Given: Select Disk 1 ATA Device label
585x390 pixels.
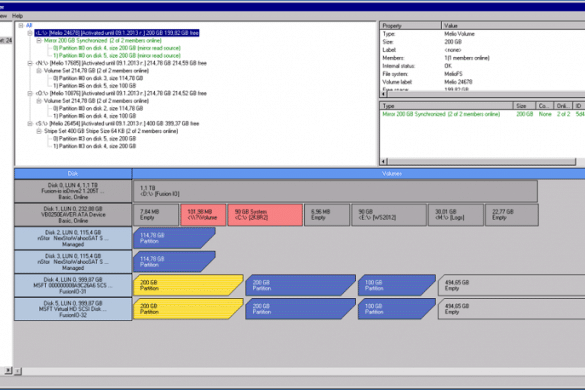Looking at the screenshot, I should (x=73, y=215).
